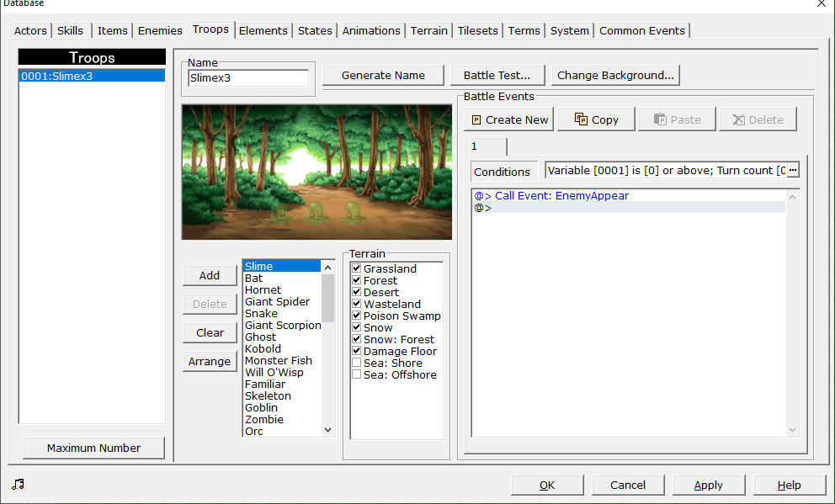Click the Create New battle event button

509,119
